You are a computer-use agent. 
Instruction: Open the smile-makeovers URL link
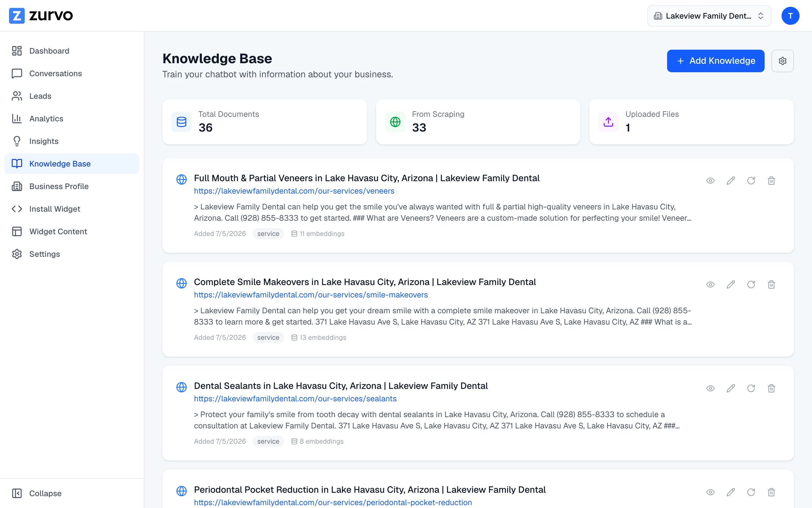pyautogui.click(x=311, y=295)
